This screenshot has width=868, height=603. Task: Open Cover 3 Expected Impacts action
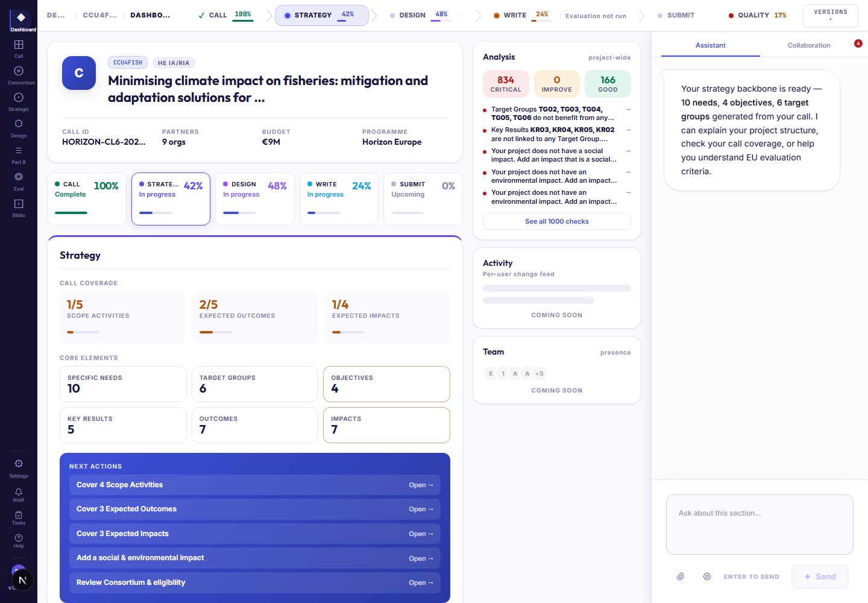[x=255, y=534]
